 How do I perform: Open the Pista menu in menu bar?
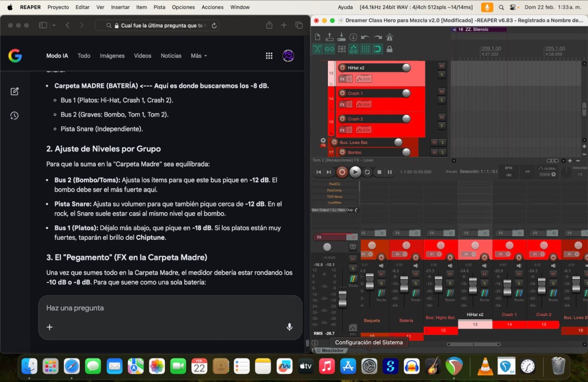[159, 7]
